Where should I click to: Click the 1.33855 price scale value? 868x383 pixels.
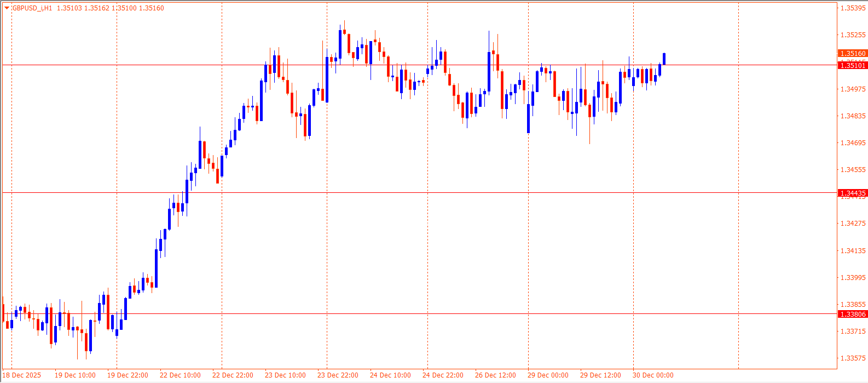coord(853,304)
